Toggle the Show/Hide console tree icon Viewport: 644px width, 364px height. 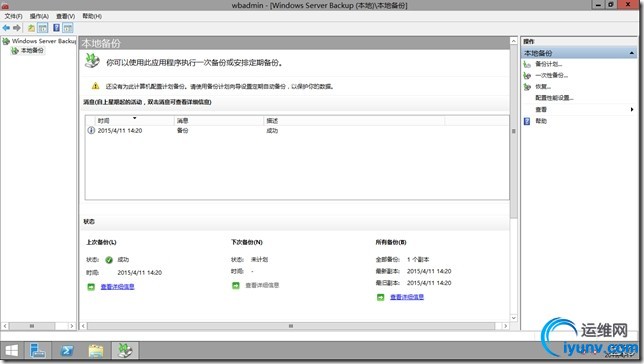click(x=43, y=28)
